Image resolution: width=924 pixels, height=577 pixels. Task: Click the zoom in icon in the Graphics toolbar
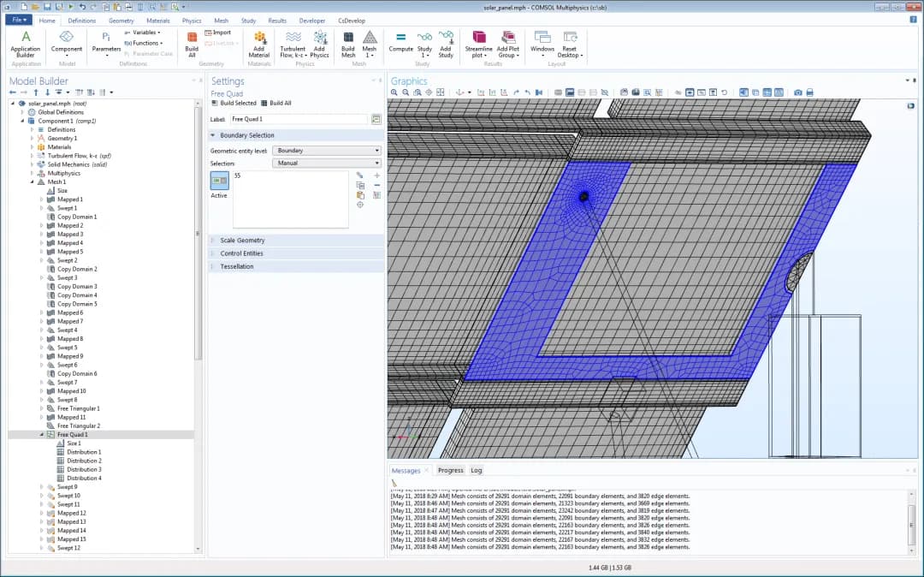click(393, 92)
